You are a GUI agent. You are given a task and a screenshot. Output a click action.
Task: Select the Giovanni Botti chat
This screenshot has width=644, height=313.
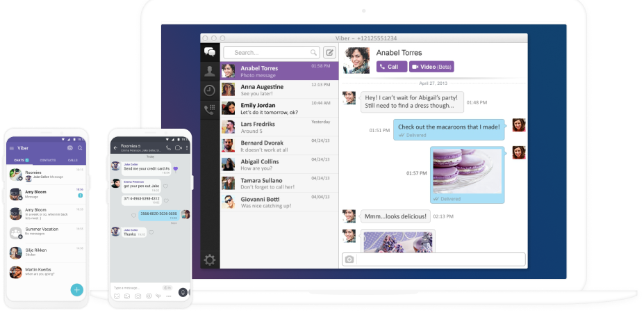point(279,202)
